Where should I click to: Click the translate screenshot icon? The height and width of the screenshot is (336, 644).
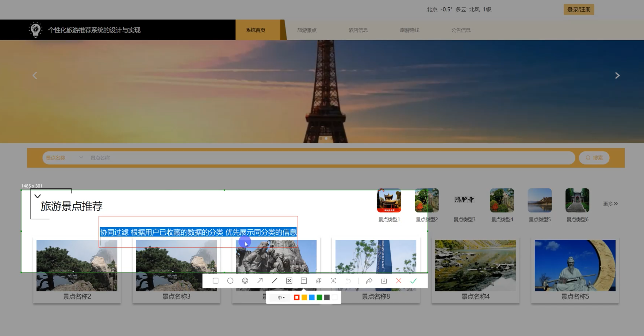coord(318,281)
